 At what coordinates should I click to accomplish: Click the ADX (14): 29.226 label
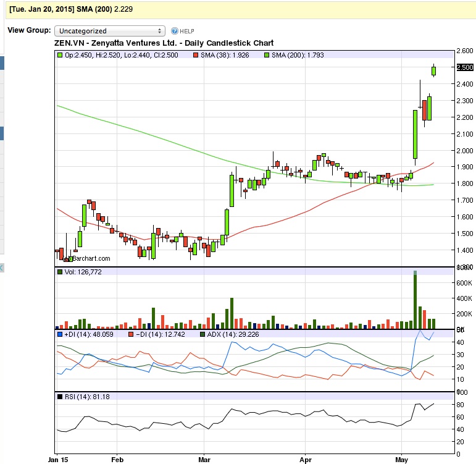coord(233,334)
